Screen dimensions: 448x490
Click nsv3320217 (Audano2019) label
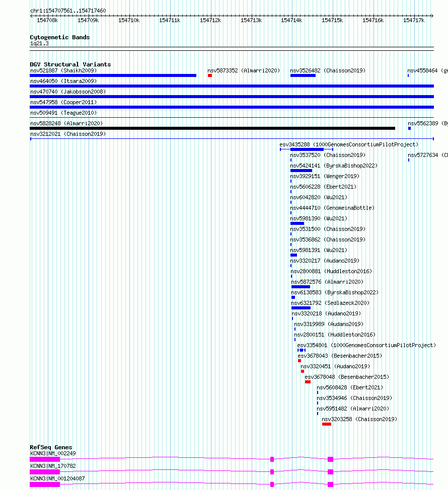325,261
